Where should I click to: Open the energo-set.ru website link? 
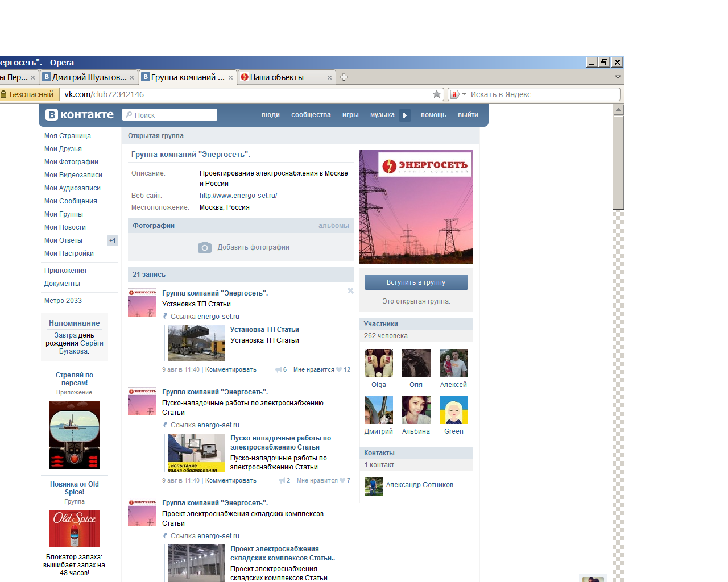[238, 196]
